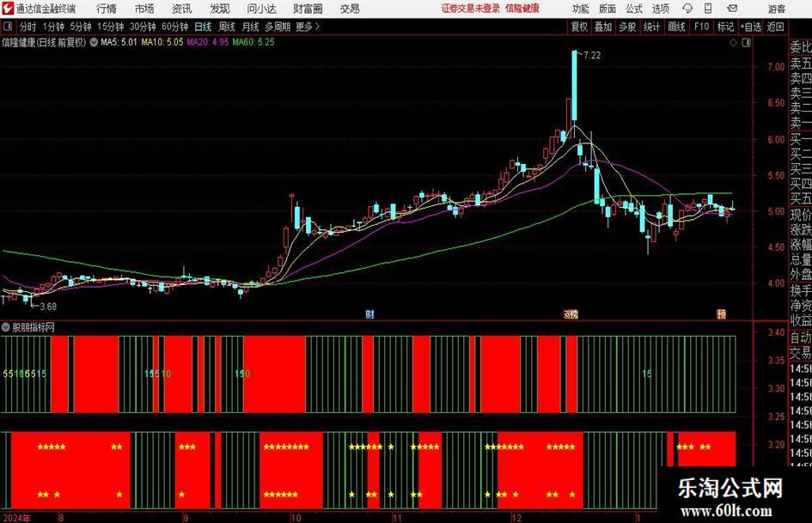Image resolution: width=812 pixels, height=523 pixels.
Task: Click the 返回 back button
Action: tap(775, 27)
